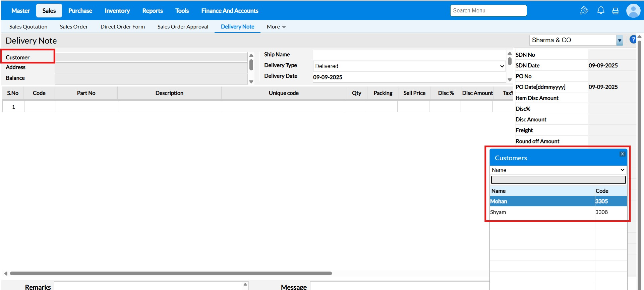
Task: Open the Reports menu
Action: pos(153,11)
